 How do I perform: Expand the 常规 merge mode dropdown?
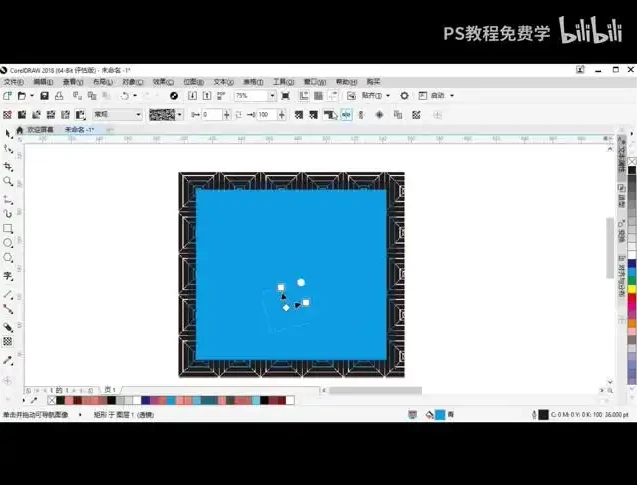[x=138, y=115]
